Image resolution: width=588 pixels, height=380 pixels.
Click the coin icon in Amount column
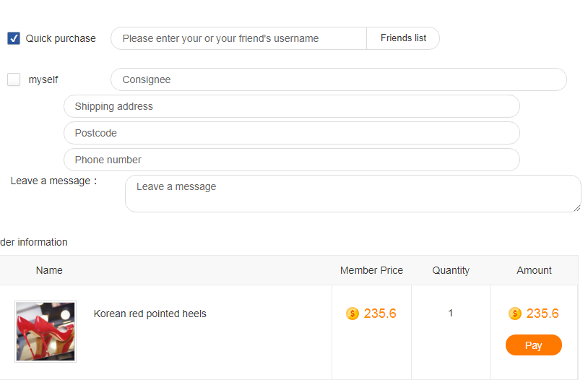515,314
